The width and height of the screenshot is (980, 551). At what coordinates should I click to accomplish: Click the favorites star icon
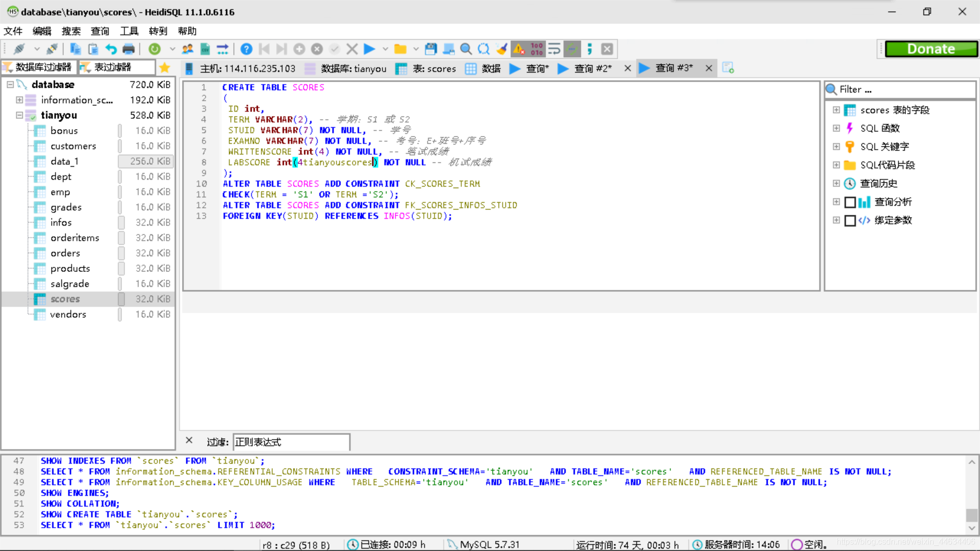tap(164, 67)
